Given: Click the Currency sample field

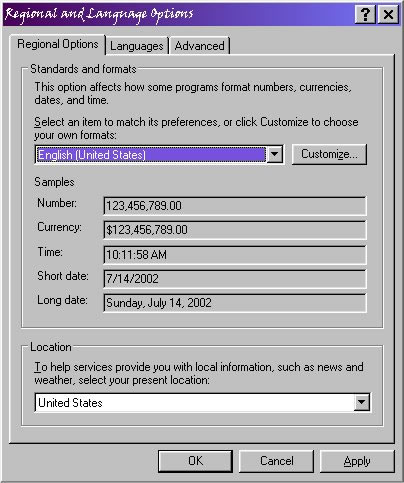Looking at the screenshot, I should (x=235, y=230).
